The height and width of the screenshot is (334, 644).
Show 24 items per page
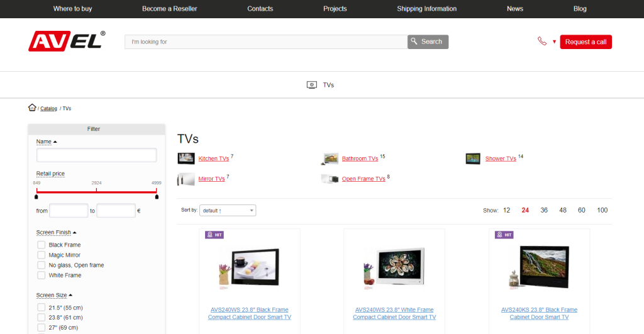pos(525,210)
